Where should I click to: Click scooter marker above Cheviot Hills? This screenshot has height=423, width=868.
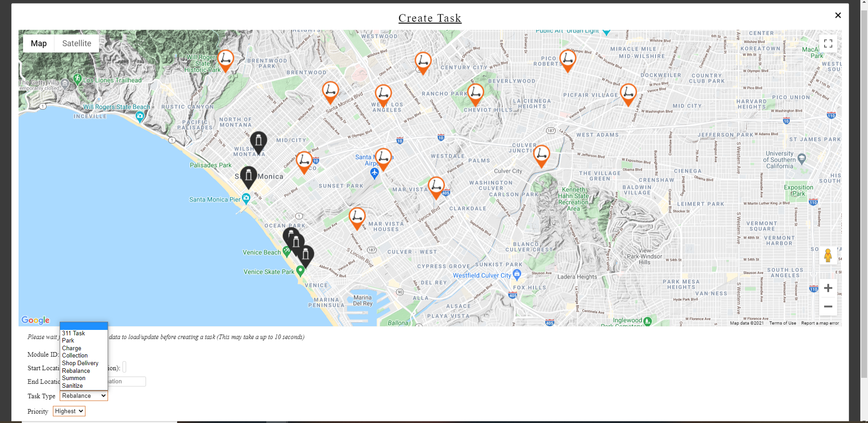click(476, 94)
